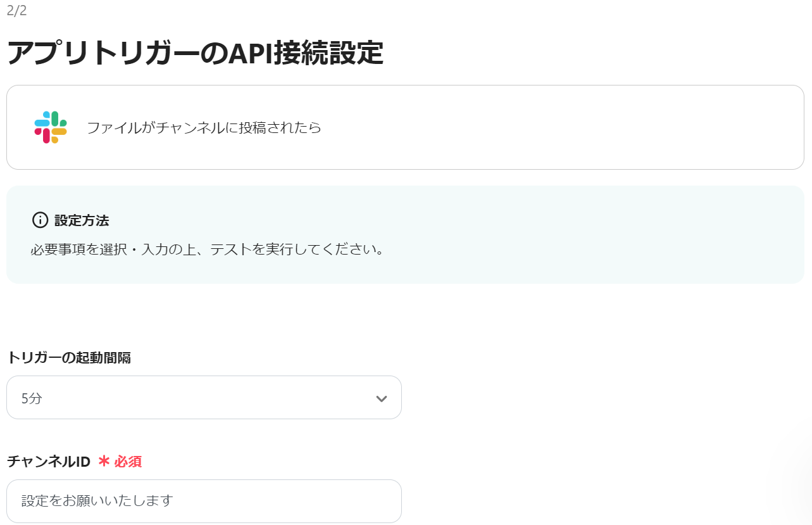Click the チャンネルID label
The width and height of the screenshot is (812, 525).
49,462
